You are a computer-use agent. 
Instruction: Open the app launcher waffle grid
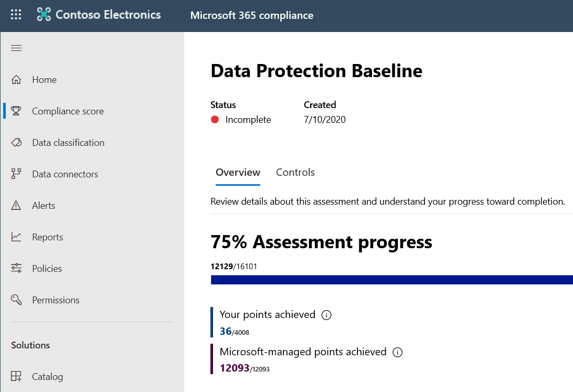[16, 15]
